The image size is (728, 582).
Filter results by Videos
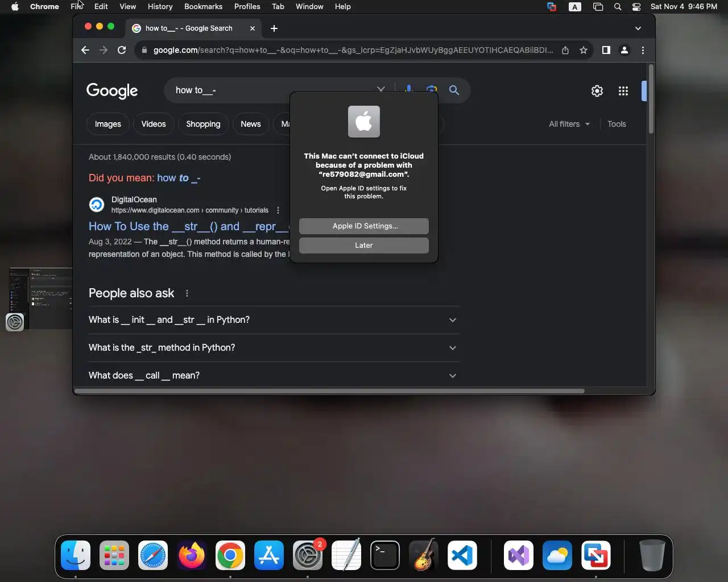pyautogui.click(x=154, y=124)
